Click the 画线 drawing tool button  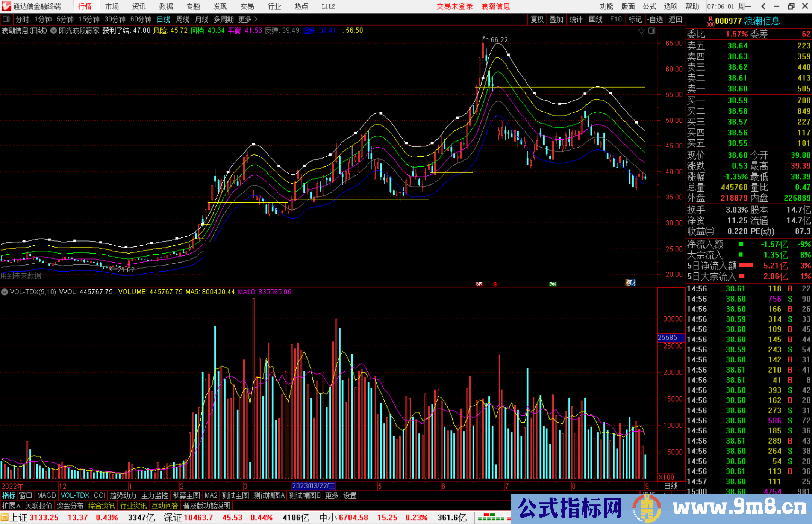pyautogui.click(x=595, y=19)
